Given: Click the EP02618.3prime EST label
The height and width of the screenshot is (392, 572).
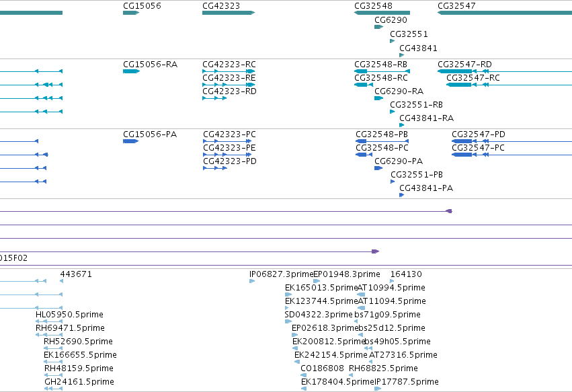Looking at the screenshot, I should coord(325,328).
